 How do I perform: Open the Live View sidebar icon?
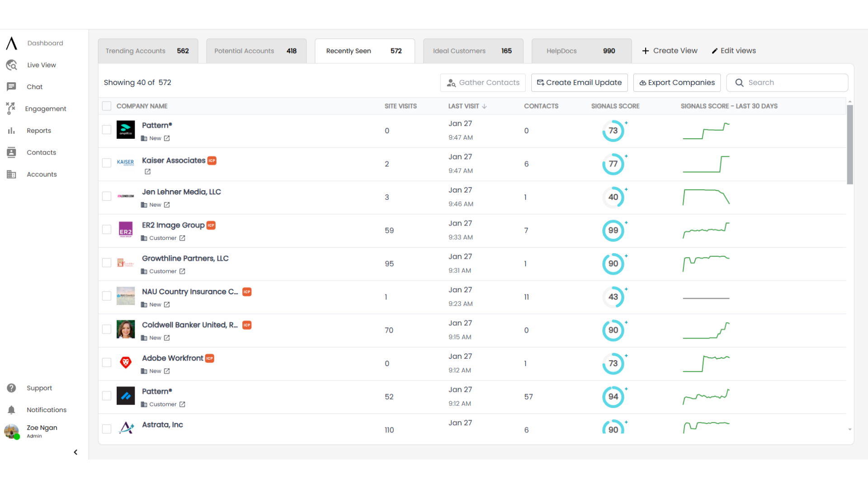coord(11,65)
